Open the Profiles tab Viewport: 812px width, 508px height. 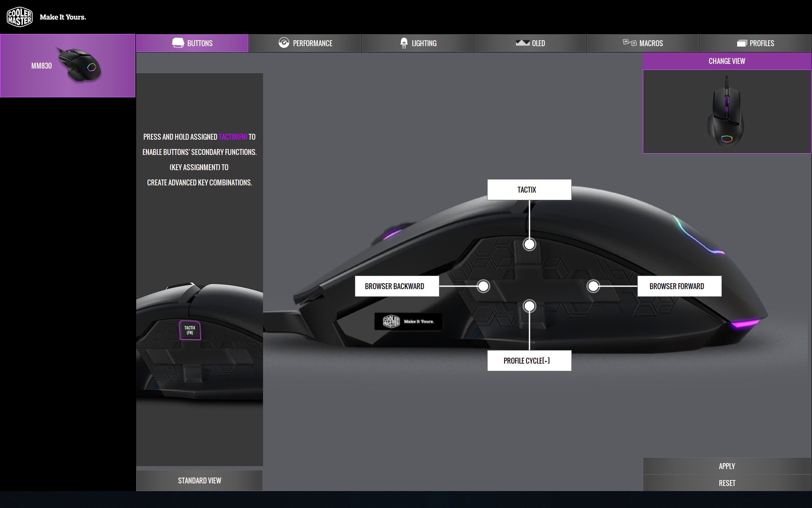point(755,43)
